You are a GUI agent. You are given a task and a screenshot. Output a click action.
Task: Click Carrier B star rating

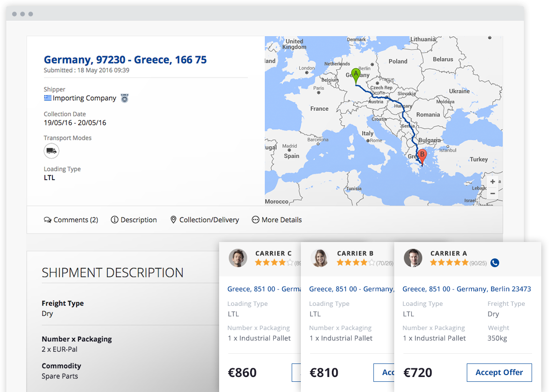[356, 262]
